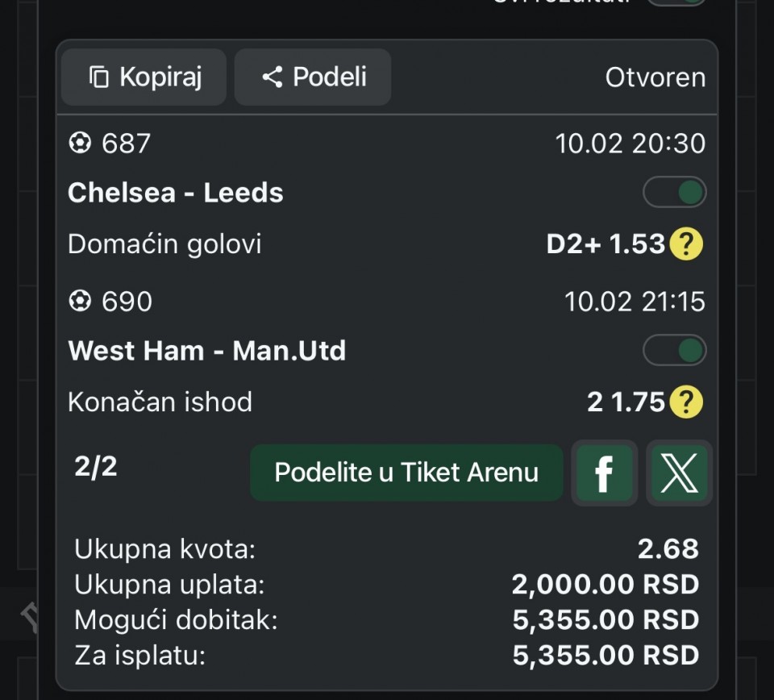Share ticket on X (Twitter)
774x700 pixels.
[679, 473]
